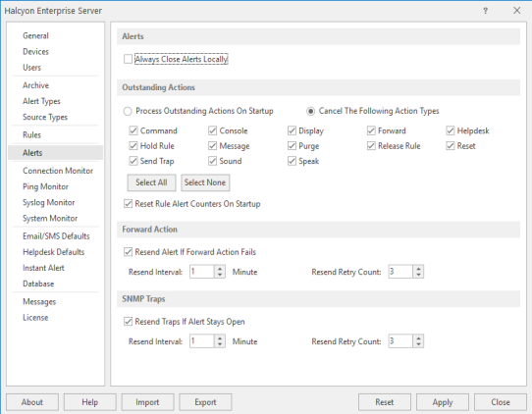
Task: Select Helpdesk Defaults in sidebar
Action: coord(54,252)
